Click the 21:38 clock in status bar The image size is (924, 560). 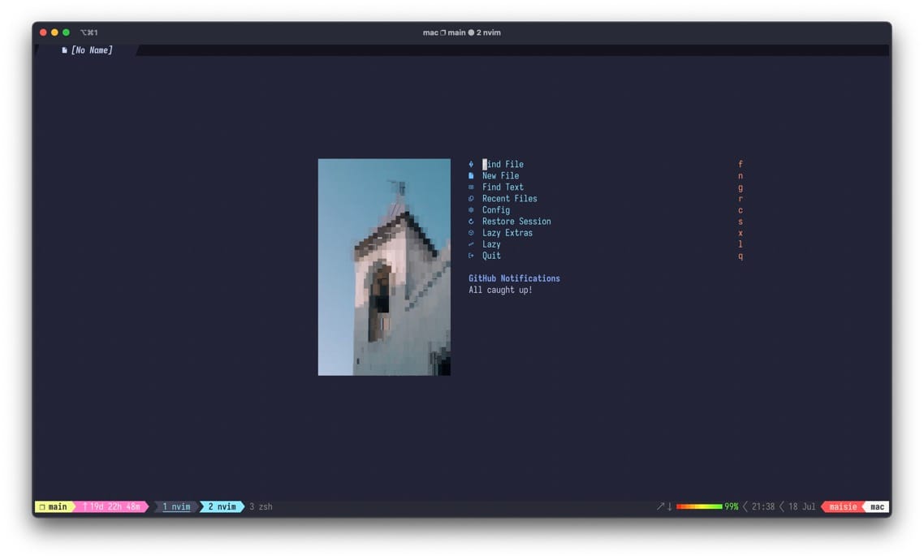[763, 506]
